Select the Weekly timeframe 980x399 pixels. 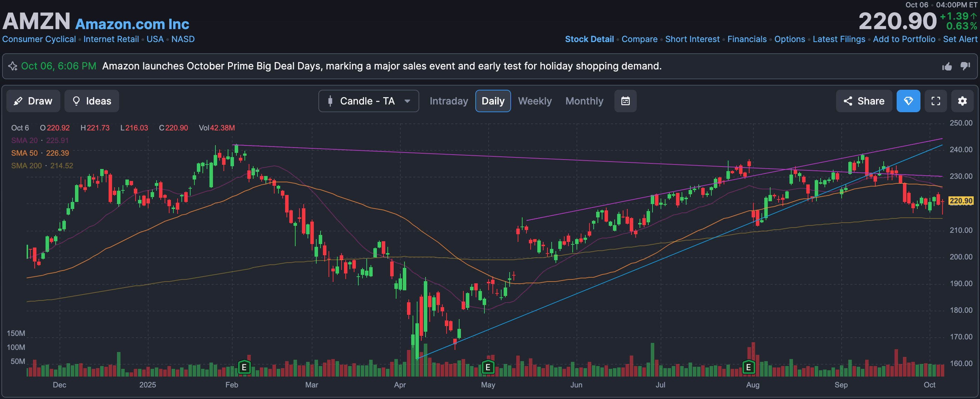pyautogui.click(x=534, y=101)
